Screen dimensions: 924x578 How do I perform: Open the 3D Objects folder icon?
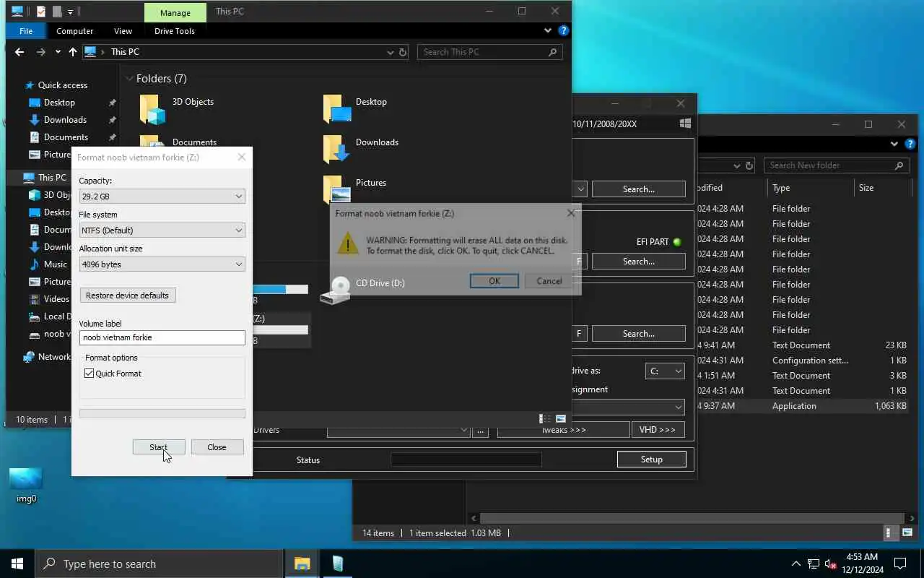pyautogui.click(x=152, y=109)
